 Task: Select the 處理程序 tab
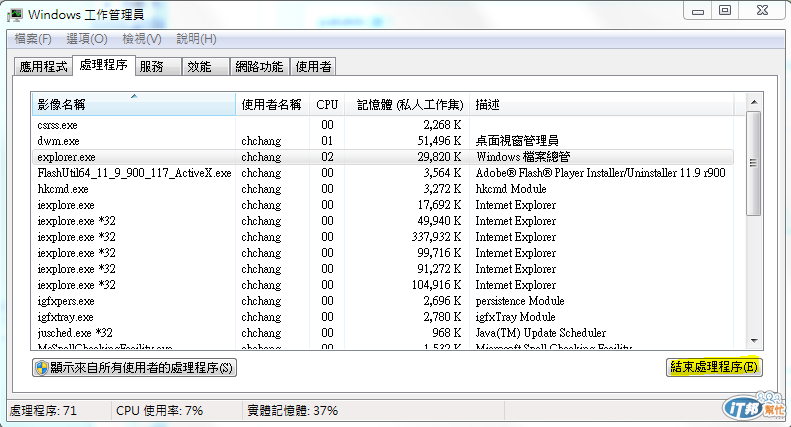tap(103, 65)
